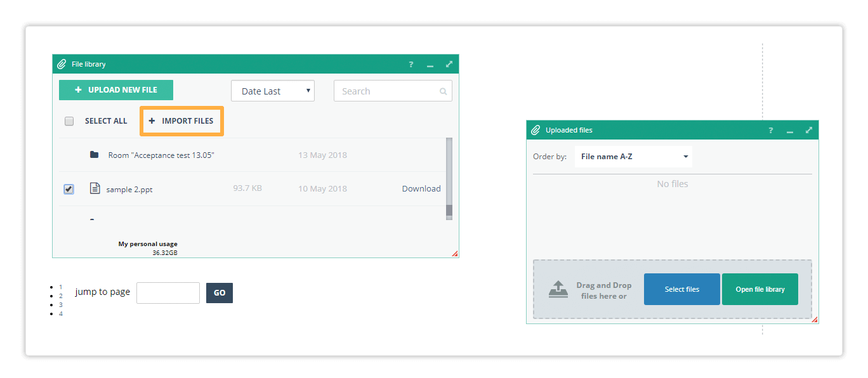Screen dimensions: 868x378
Task: Click the jump to page label
Action: point(103,292)
